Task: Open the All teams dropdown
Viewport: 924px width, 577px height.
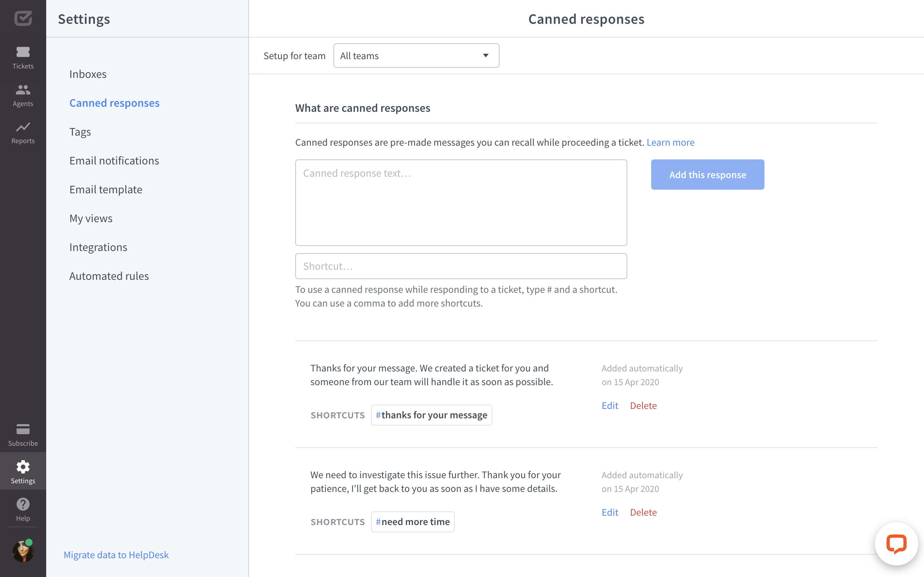Action: (x=416, y=55)
